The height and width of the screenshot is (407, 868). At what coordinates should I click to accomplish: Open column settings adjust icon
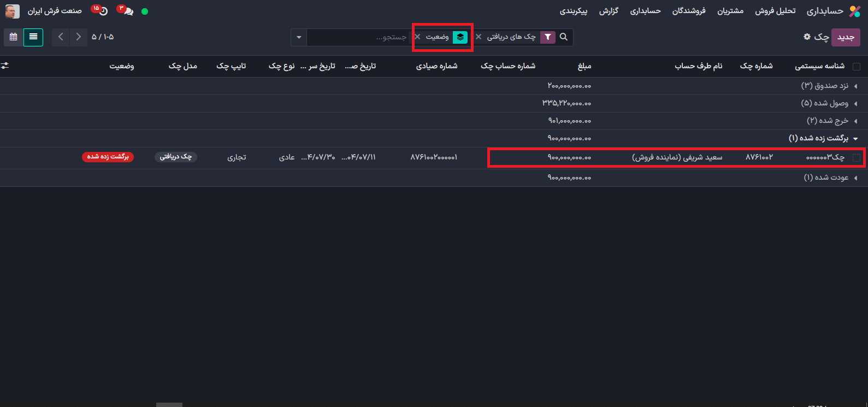[x=5, y=66]
